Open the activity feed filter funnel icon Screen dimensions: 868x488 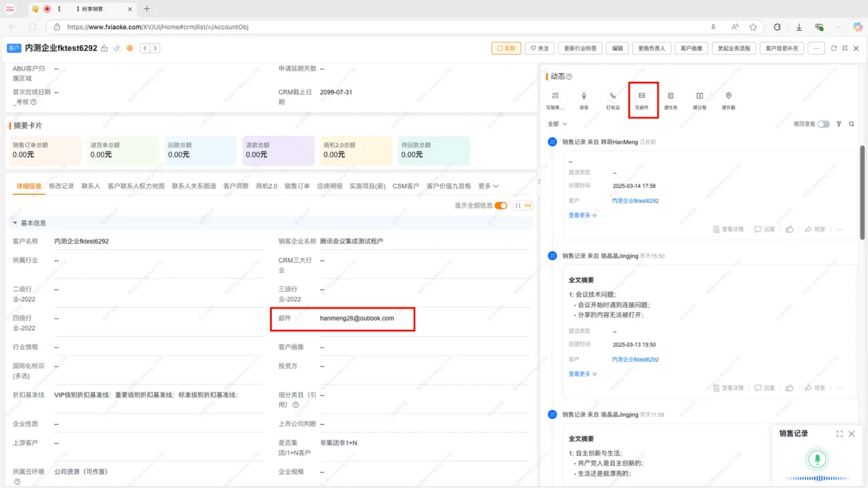(839, 124)
